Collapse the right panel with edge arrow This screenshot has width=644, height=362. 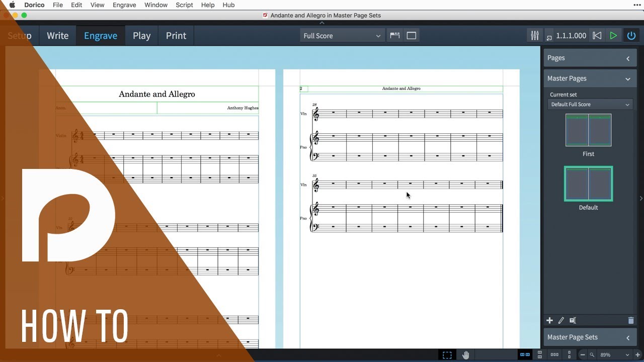coord(641,198)
